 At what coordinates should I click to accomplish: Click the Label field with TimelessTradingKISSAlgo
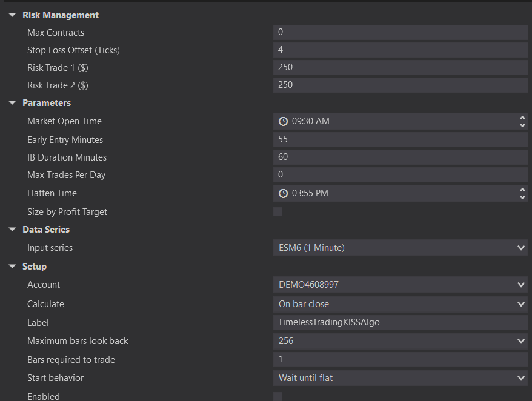400,322
